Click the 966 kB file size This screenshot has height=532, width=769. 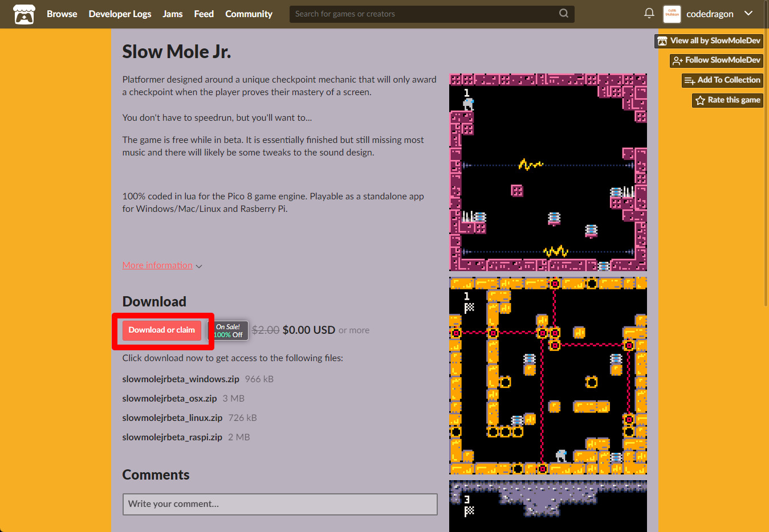tap(259, 379)
